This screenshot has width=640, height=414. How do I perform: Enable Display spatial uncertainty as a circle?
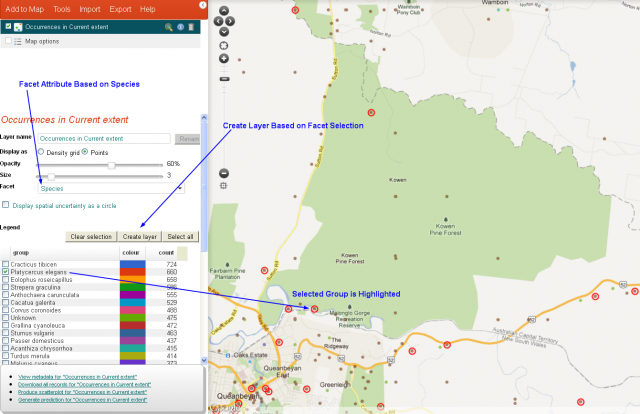pyautogui.click(x=6, y=205)
